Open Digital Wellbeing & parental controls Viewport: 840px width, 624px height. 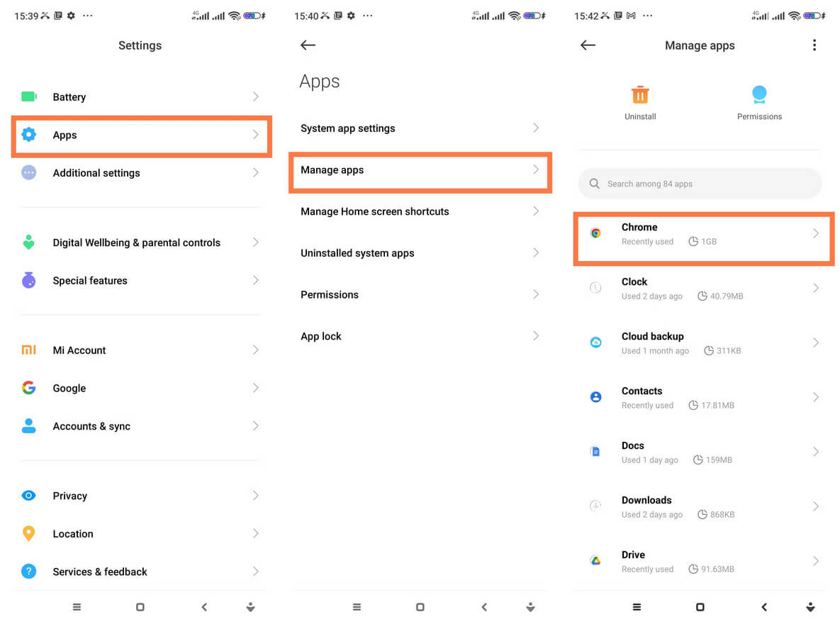(140, 243)
